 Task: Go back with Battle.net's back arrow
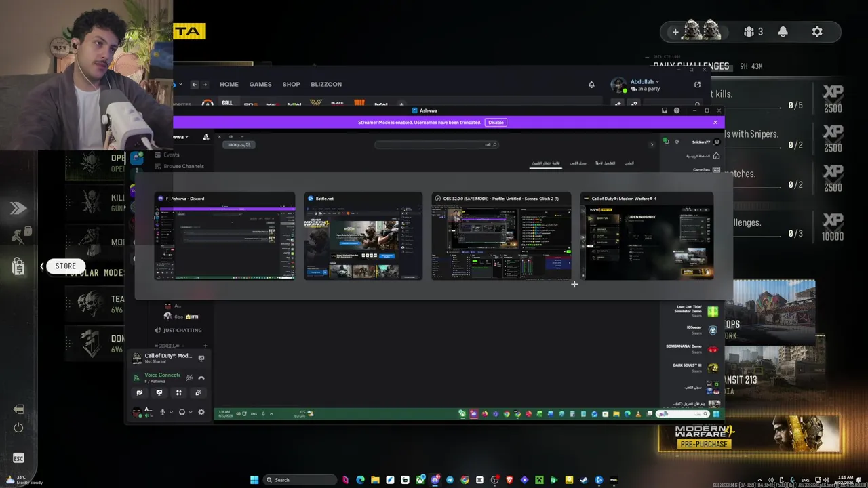195,85
